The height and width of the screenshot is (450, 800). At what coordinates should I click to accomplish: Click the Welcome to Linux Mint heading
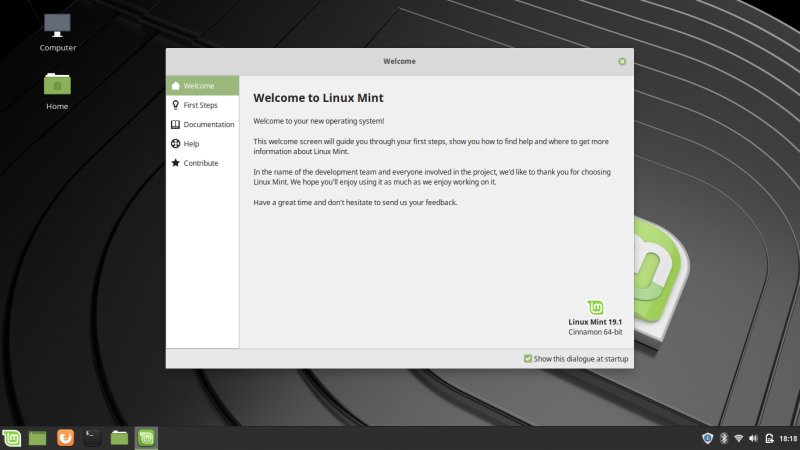(318, 98)
